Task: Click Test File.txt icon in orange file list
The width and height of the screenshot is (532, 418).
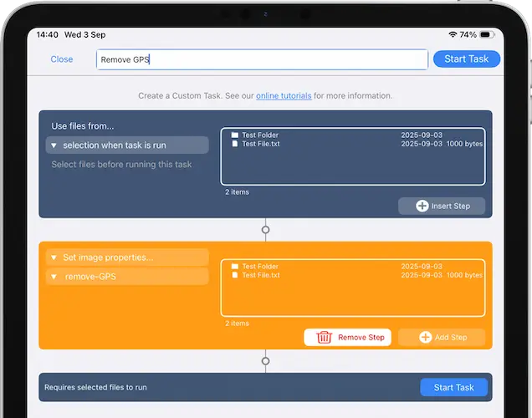Action: pos(235,275)
